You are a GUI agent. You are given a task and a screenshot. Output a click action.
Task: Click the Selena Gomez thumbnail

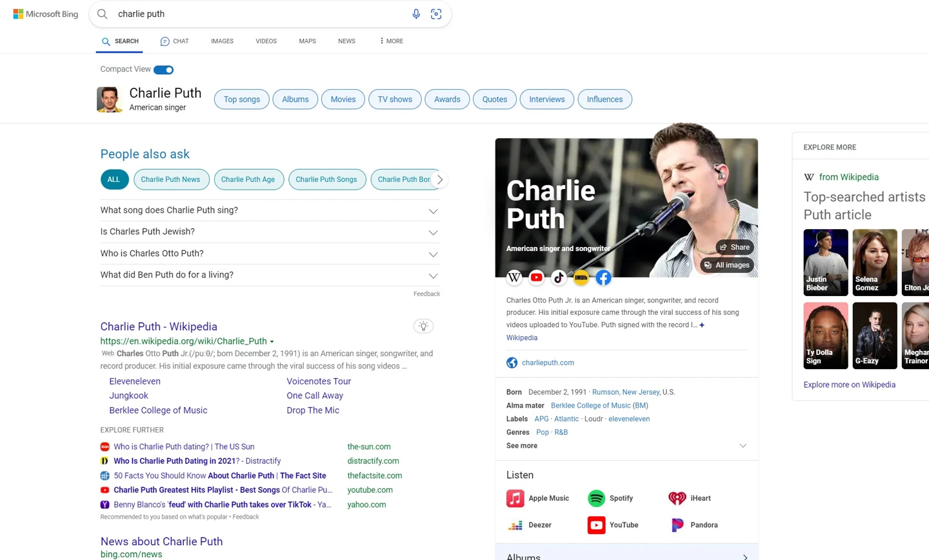pos(875,263)
